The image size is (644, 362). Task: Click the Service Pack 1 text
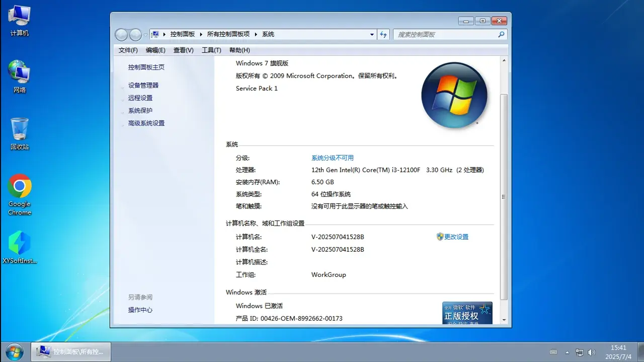pyautogui.click(x=257, y=88)
